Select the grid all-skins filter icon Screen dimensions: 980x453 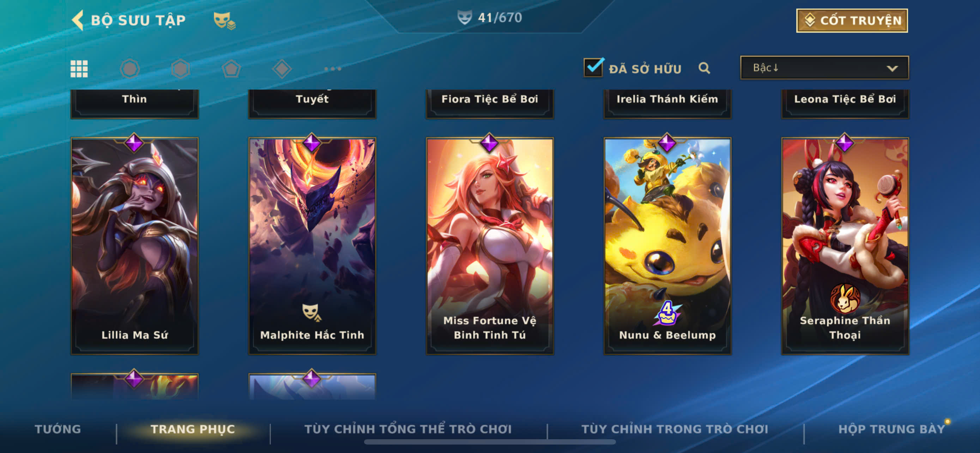pos(79,69)
